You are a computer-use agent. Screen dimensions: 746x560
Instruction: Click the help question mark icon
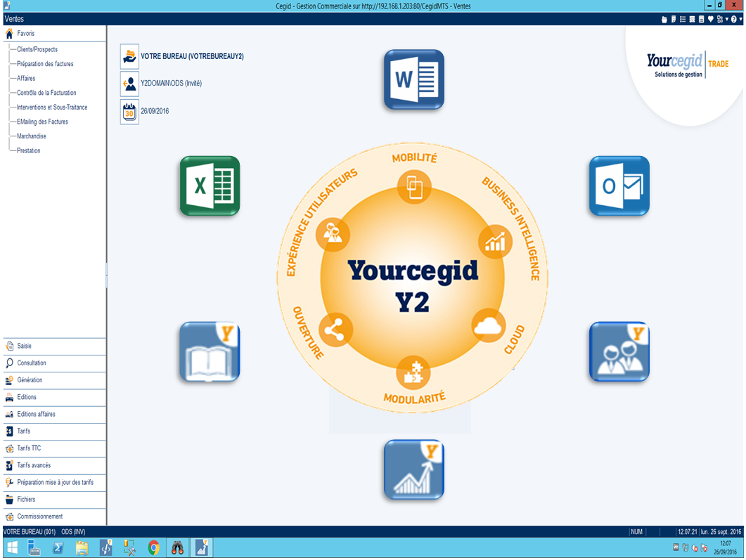click(x=733, y=19)
